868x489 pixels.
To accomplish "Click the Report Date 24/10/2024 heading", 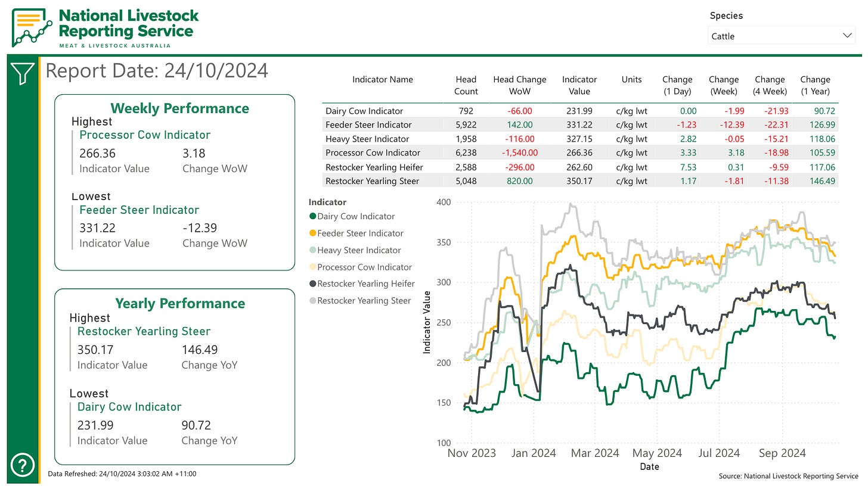I will click(x=157, y=71).
